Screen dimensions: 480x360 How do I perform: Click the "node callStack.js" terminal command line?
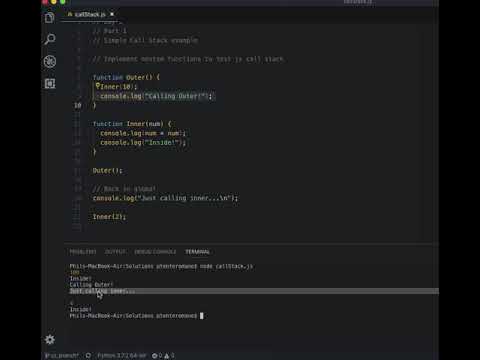pyautogui.click(x=161, y=266)
